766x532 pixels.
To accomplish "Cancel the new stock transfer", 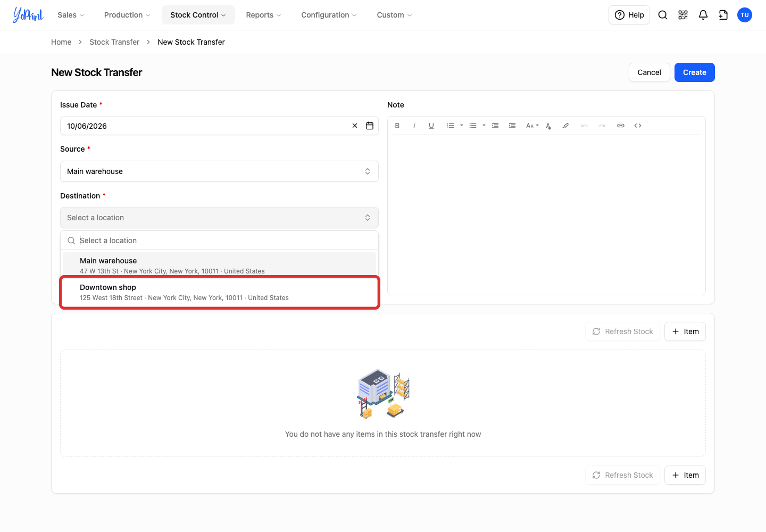I will pyautogui.click(x=650, y=72).
